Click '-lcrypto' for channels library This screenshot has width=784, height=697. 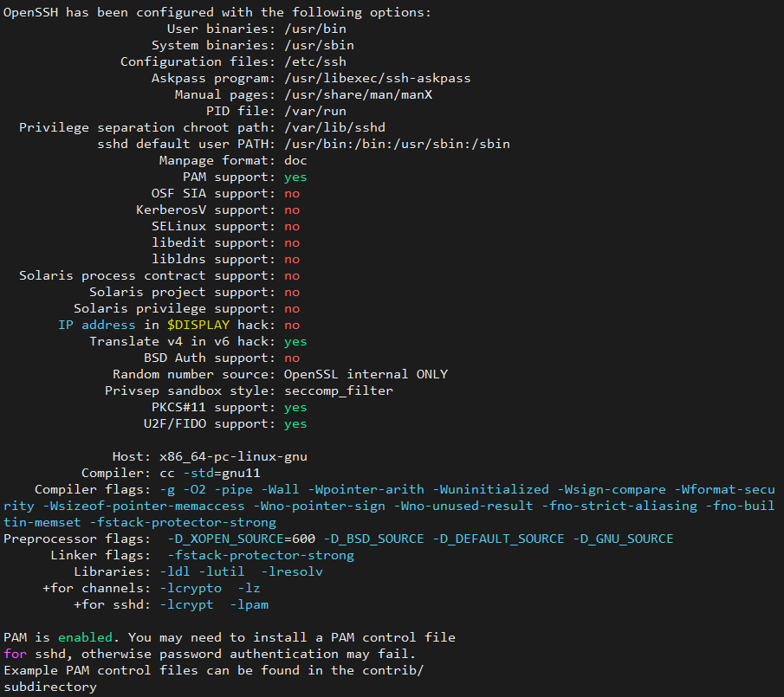191,589
